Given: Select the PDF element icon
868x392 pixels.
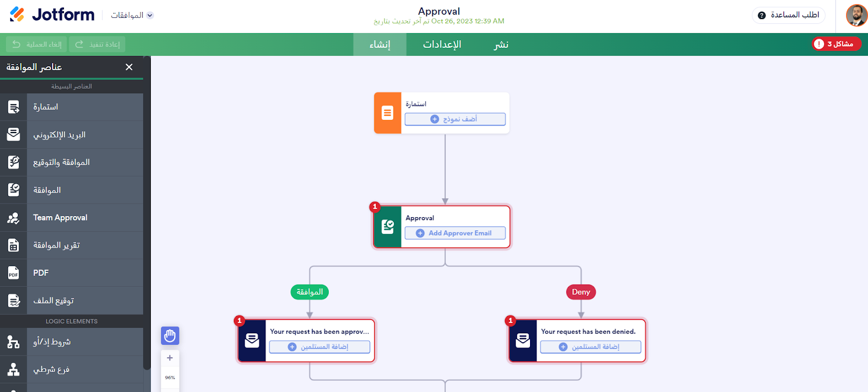Looking at the screenshot, I should (x=14, y=273).
